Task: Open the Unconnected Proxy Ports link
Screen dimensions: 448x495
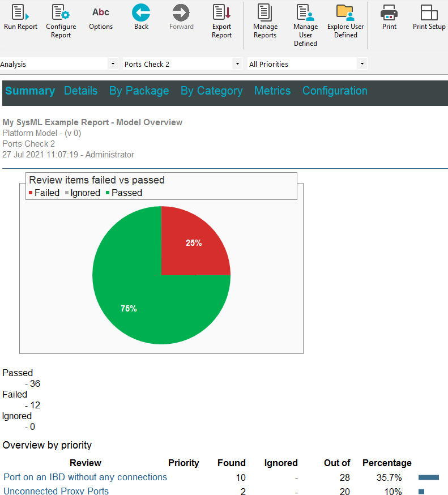Action: click(56, 491)
